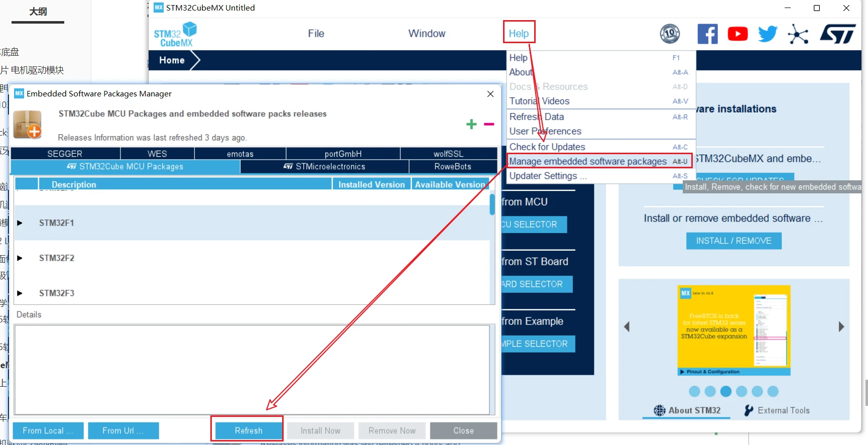Click the package box icon in manager

[x=27, y=125]
